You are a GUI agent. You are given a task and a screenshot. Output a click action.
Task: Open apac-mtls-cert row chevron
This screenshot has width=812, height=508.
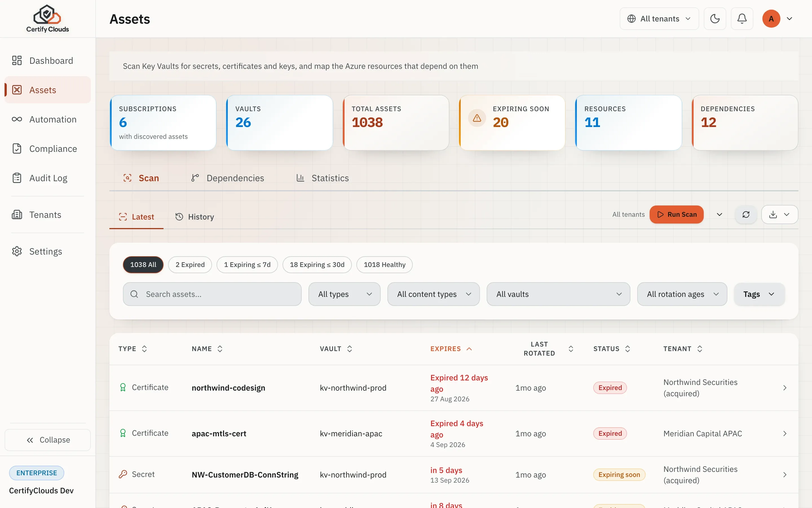pos(784,433)
